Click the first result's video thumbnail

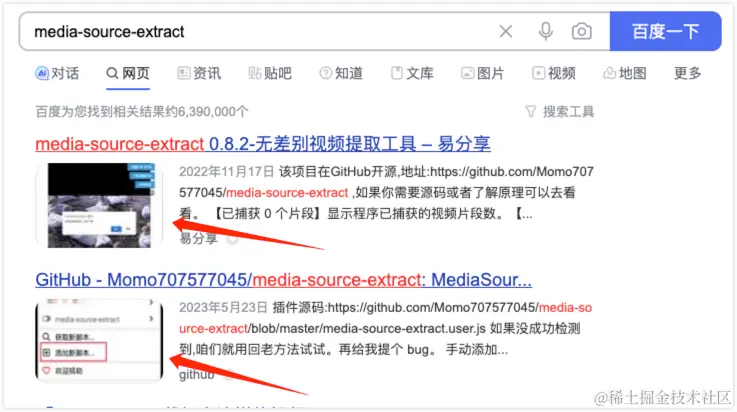tap(99, 205)
